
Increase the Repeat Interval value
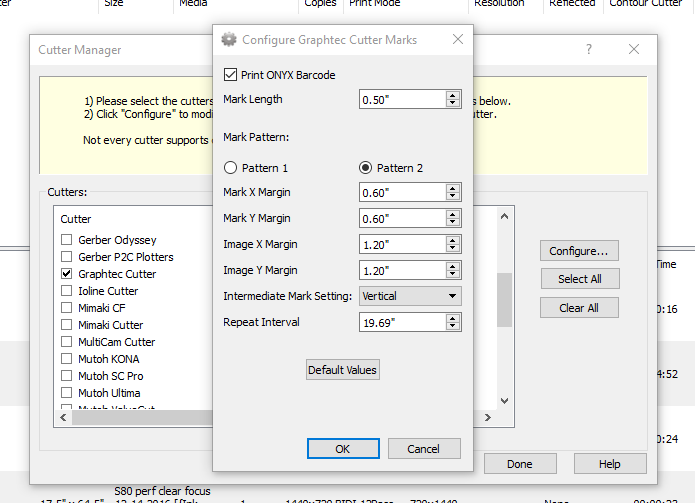pyautogui.click(x=453, y=318)
